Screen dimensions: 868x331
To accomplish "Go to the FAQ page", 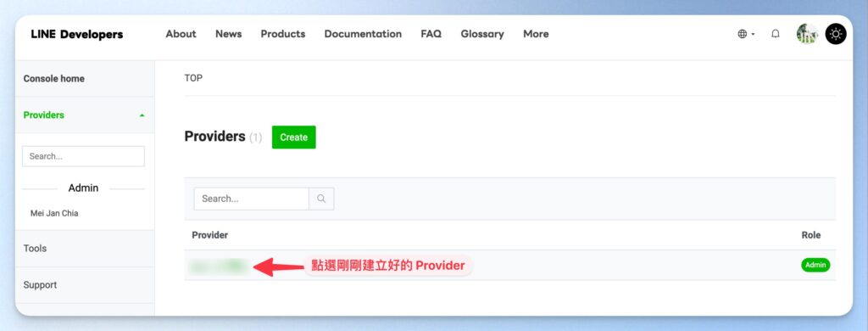I will (431, 34).
